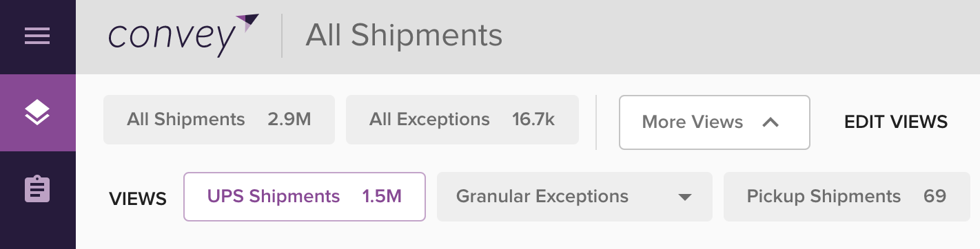Open the clipboard sidebar icon
This screenshot has height=249, width=980.
(x=37, y=189)
